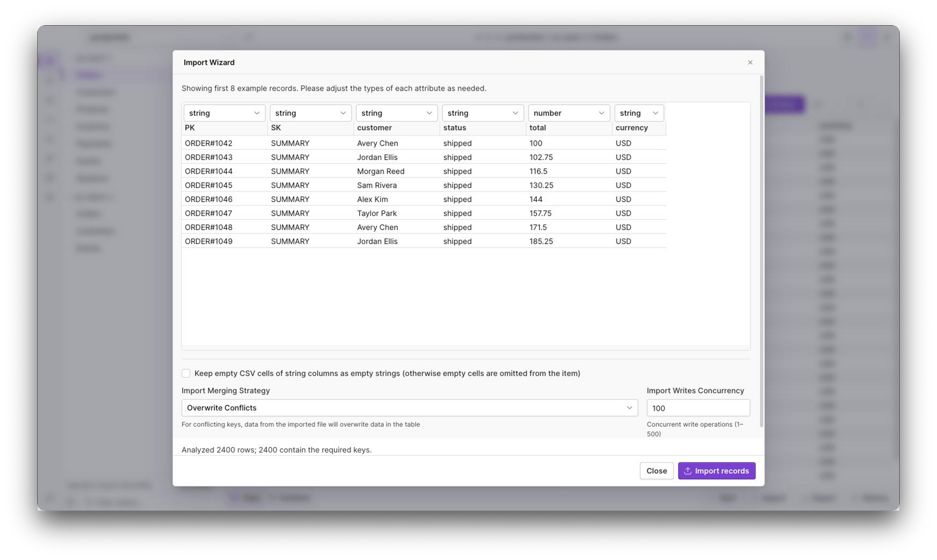
Task: Open the currency column type dropdown
Action: click(x=639, y=113)
